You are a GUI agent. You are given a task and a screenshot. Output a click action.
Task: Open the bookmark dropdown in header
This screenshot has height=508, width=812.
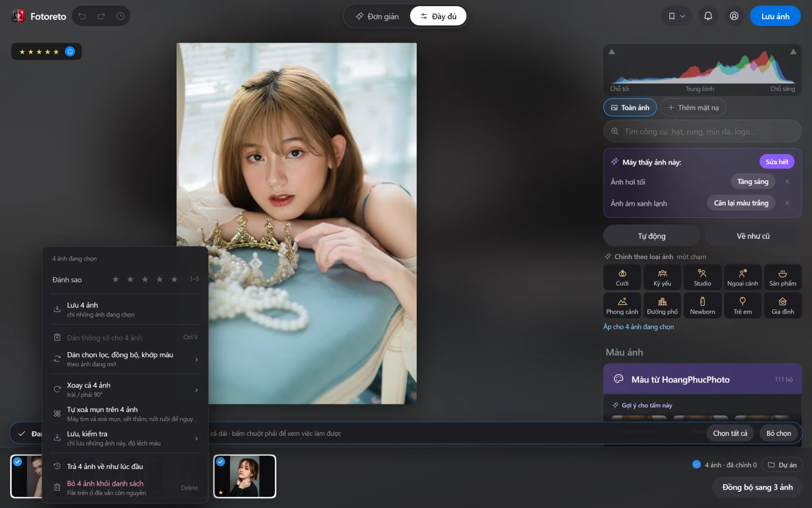coord(676,16)
